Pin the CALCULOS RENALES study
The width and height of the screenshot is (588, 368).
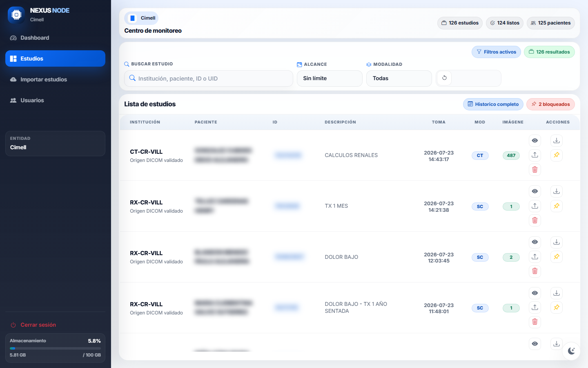(557, 155)
